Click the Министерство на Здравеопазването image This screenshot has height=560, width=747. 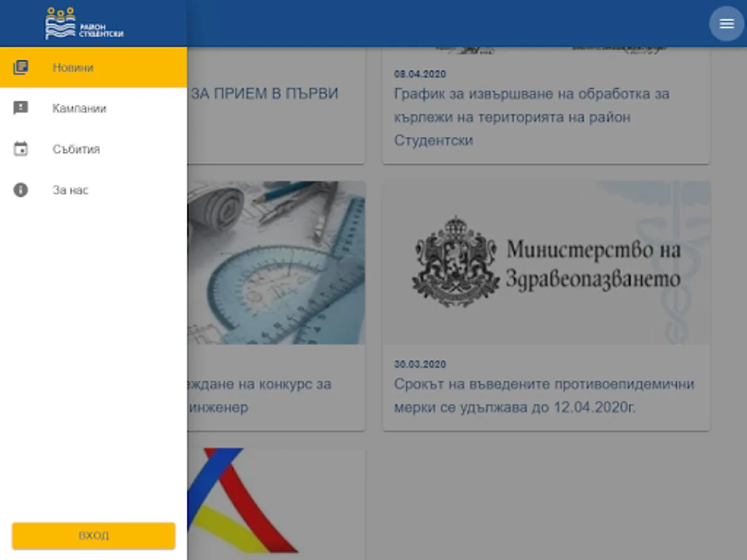pos(547,263)
